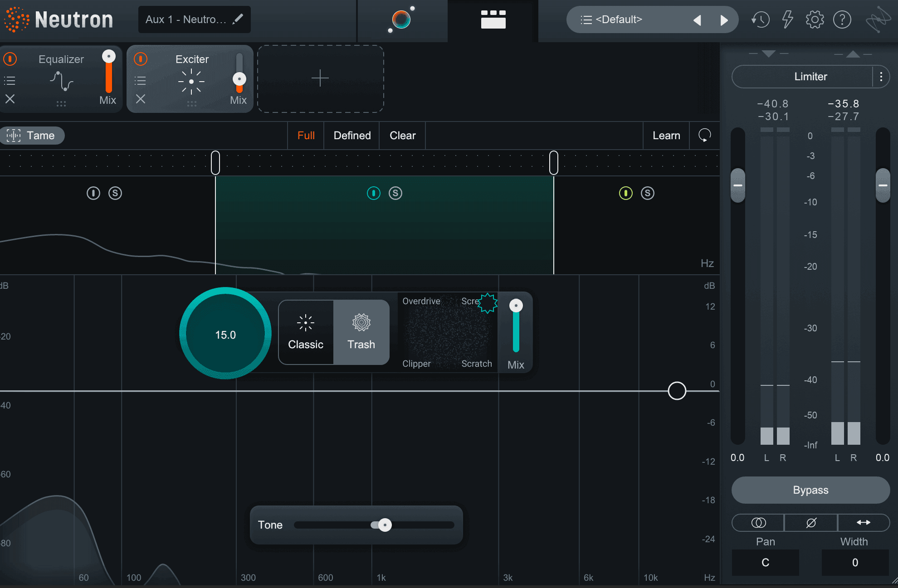Click the Pan value field C
Image resolution: width=898 pixels, height=588 pixels.
(x=765, y=562)
